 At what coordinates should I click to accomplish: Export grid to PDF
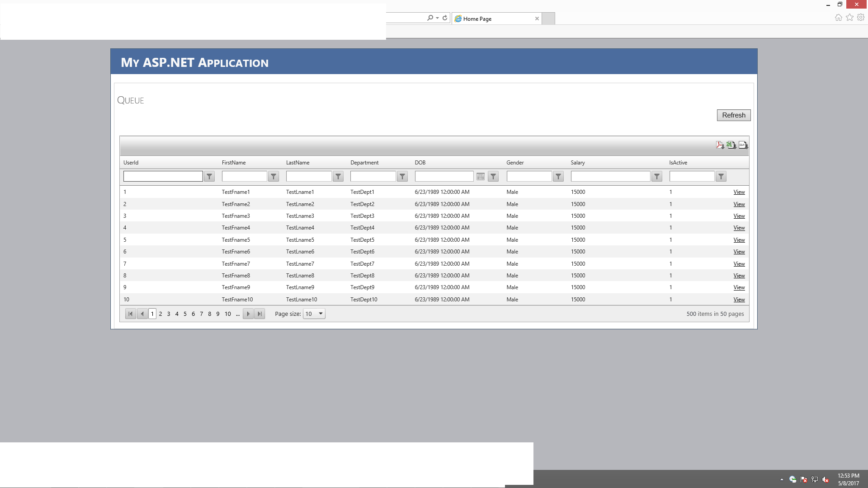[720, 145]
